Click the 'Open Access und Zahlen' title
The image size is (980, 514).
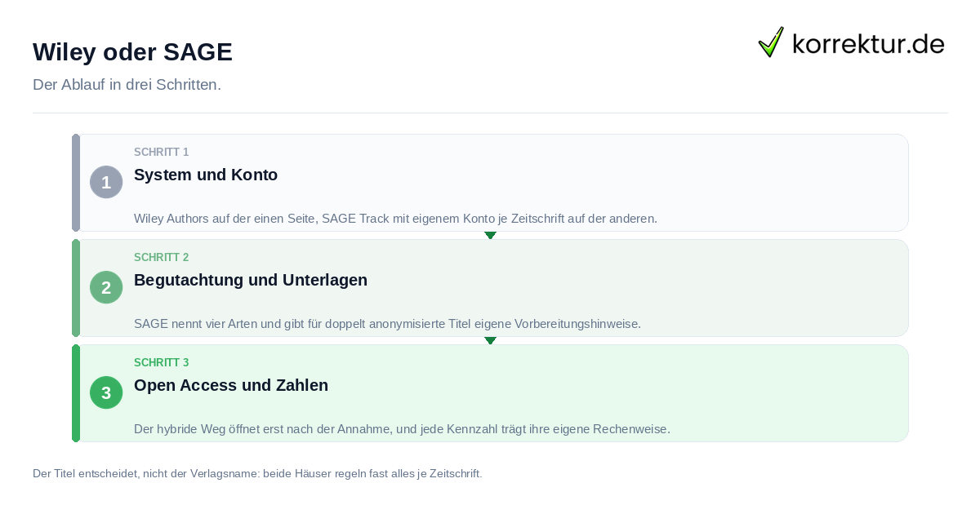pos(231,385)
